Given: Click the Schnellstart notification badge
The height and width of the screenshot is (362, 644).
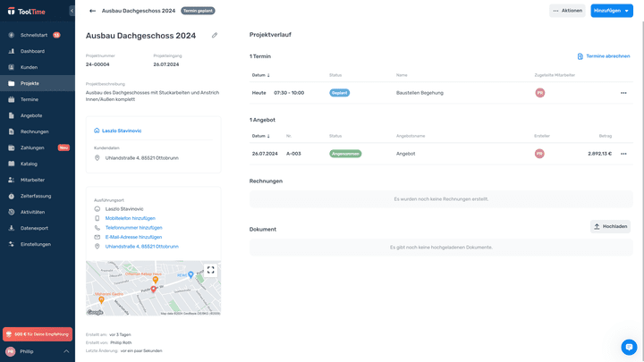Looking at the screenshot, I should pyautogui.click(x=56, y=35).
